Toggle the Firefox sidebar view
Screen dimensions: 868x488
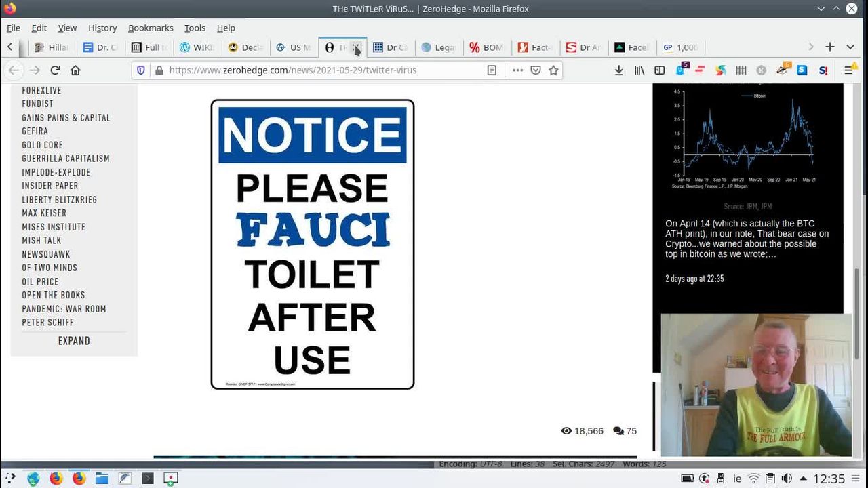coord(659,70)
